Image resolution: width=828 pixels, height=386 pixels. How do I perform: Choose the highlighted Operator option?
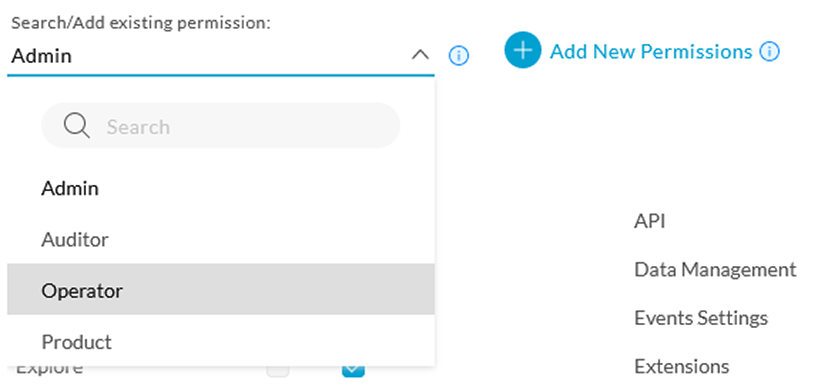pos(221,289)
